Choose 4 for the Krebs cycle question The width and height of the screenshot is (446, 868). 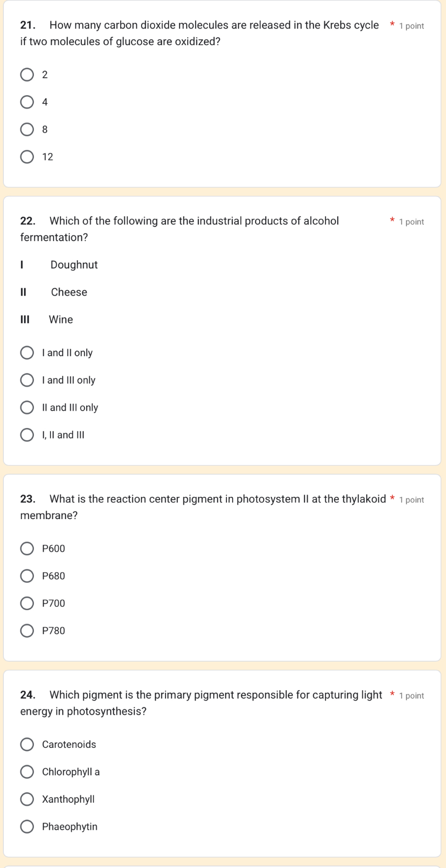coord(27,102)
